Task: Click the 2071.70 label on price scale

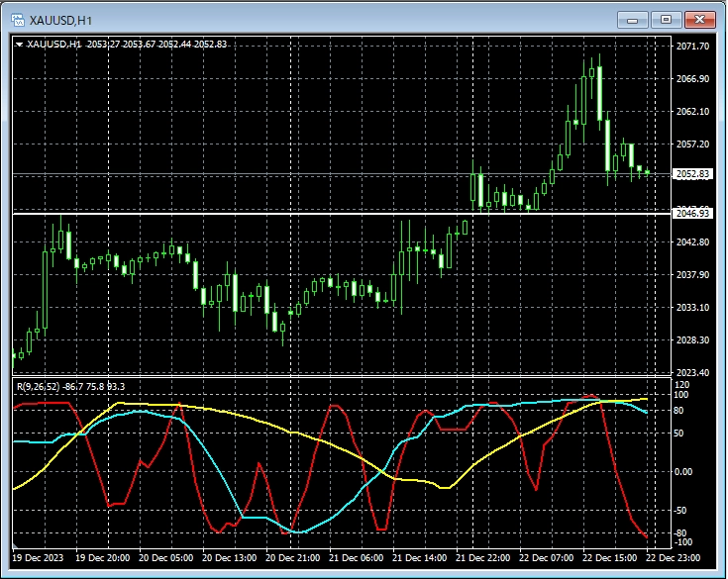Action: pyautogui.click(x=692, y=47)
